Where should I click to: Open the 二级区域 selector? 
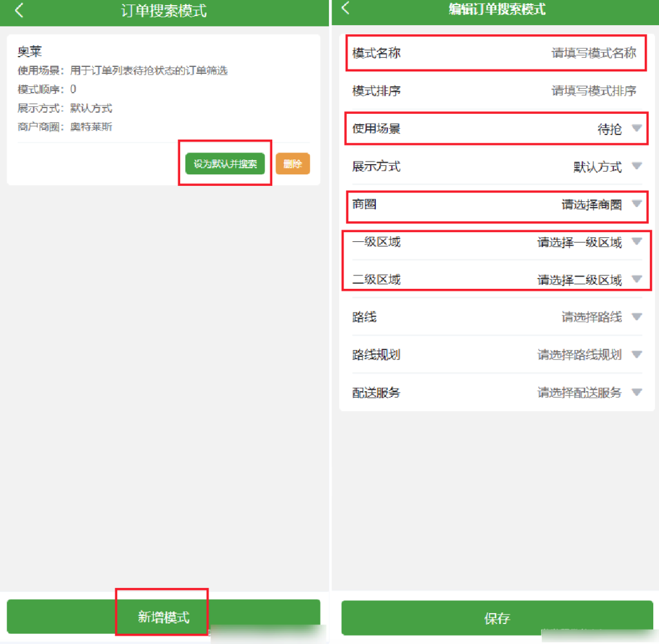coord(636,280)
